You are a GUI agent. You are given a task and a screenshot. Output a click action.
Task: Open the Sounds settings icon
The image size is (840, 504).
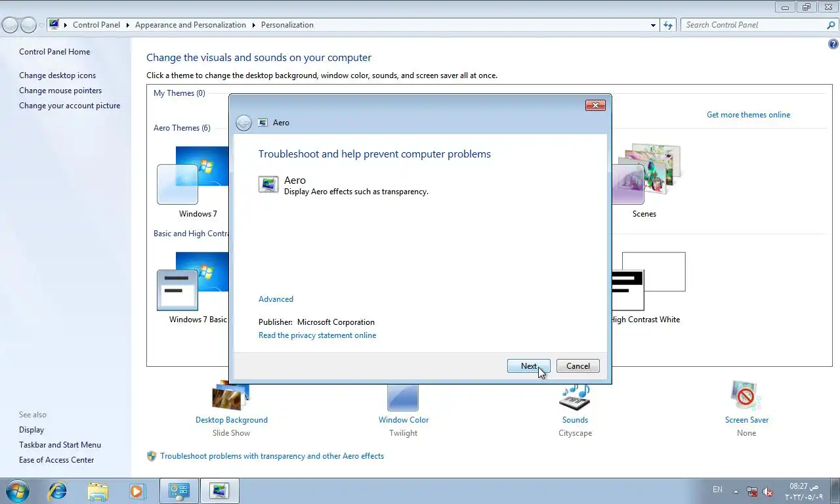pyautogui.click(x=575, y=397)
